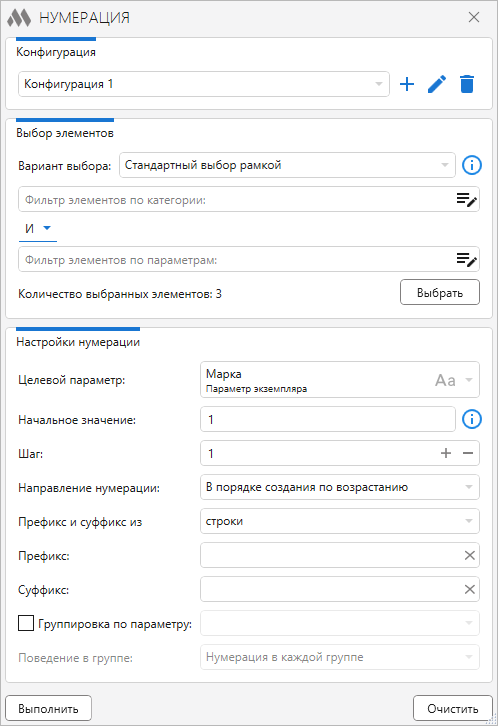498x726 pixels.
Task: Clear the Префикс field with X icon
Action: tap(469, 555)
